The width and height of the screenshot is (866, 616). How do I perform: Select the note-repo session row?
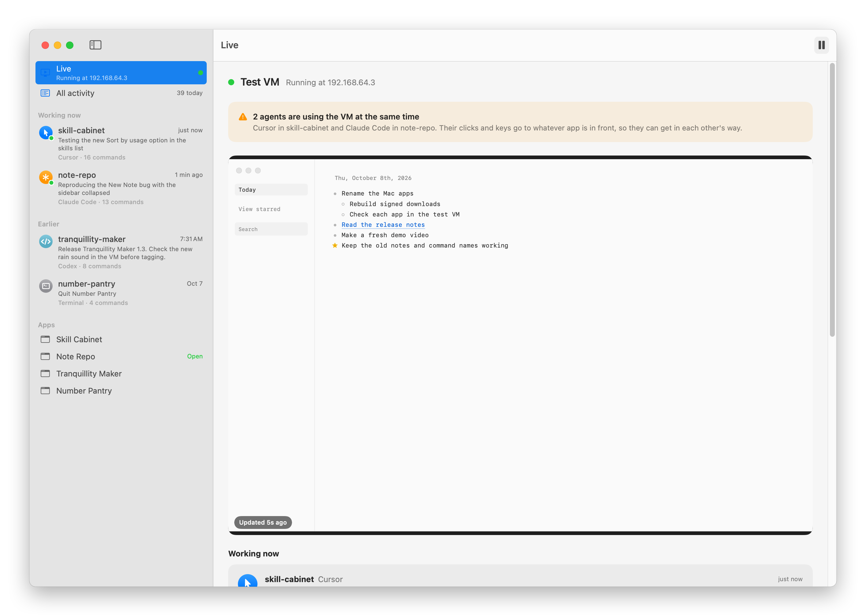(x=121, y=189)
